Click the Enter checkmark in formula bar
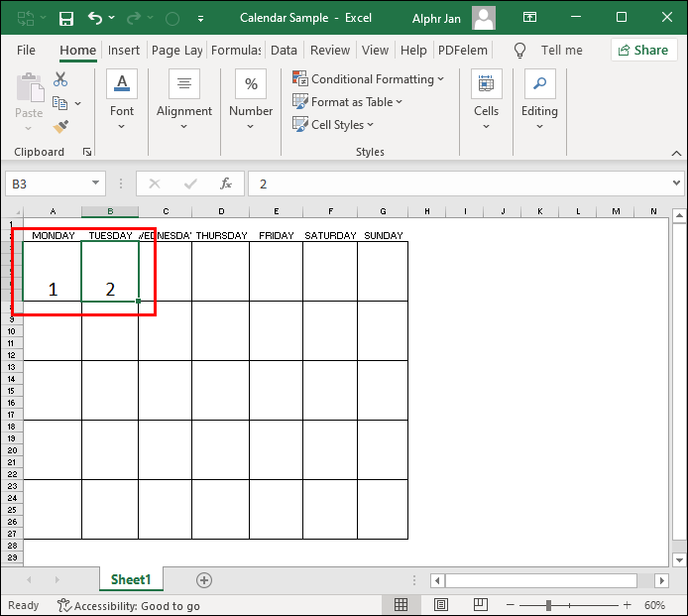 190,184
